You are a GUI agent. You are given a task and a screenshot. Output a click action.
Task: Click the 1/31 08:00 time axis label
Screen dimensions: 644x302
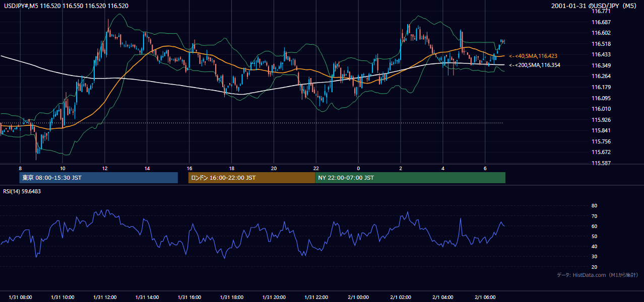point(20,297)
